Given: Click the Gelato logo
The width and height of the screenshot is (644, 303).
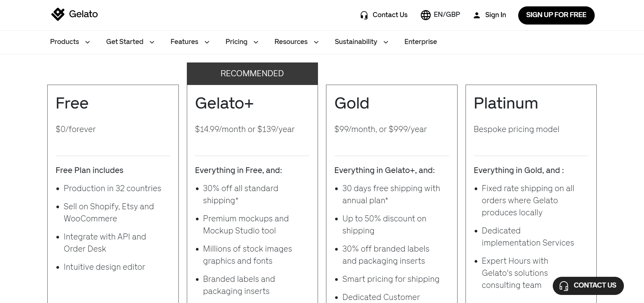Looking at the screenshot, I should pos(74,14).
